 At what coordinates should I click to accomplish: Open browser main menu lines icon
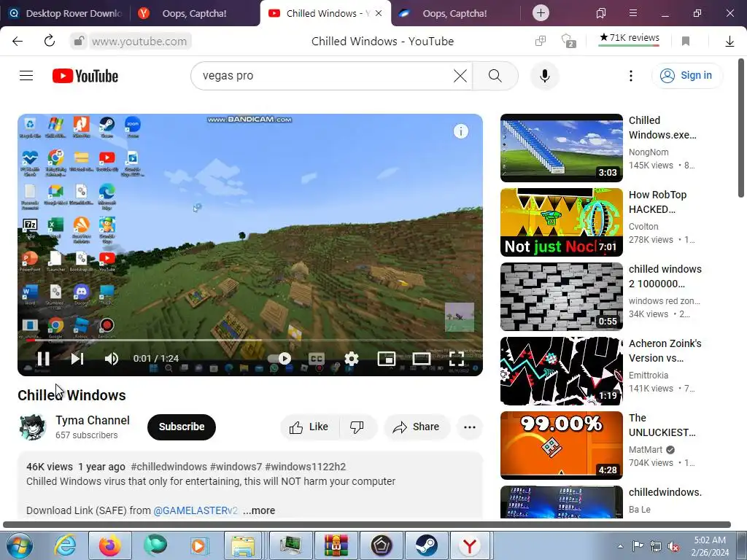[632, 13]
